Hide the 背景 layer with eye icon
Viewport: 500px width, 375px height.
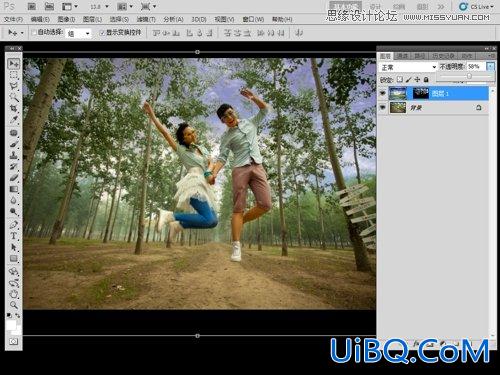(383, 107)
